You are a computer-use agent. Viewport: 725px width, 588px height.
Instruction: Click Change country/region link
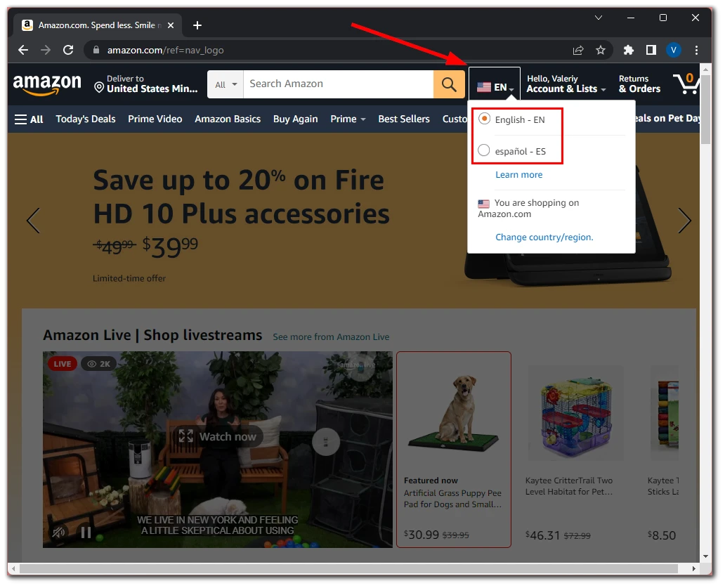544,237
